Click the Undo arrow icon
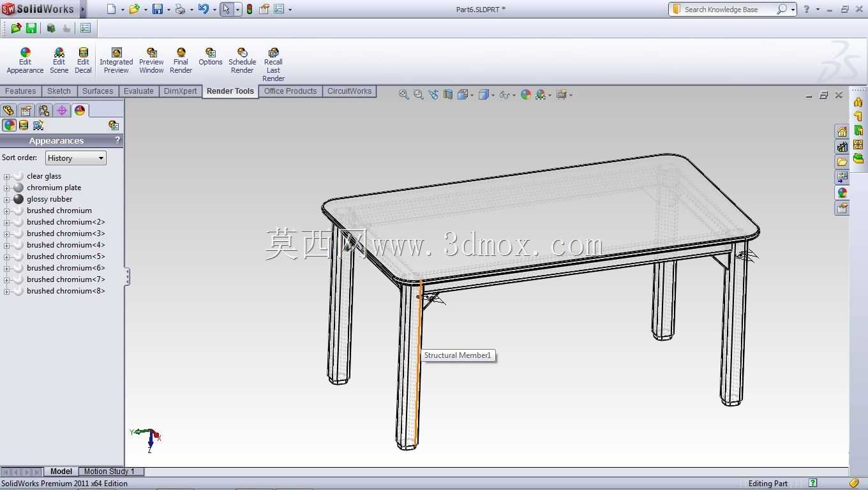The height and width of the screenshot is (490, 868). pos(203,9)
